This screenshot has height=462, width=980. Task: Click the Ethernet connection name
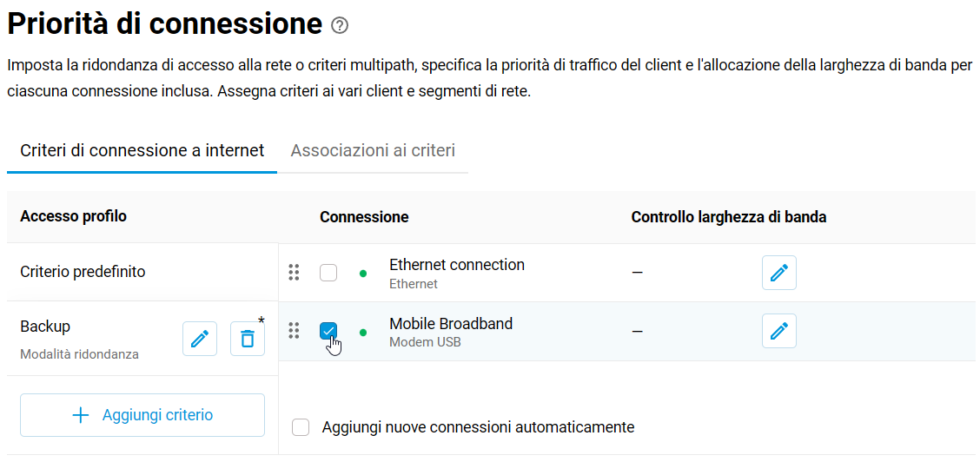pyautogui.click(x=457, y=265)
